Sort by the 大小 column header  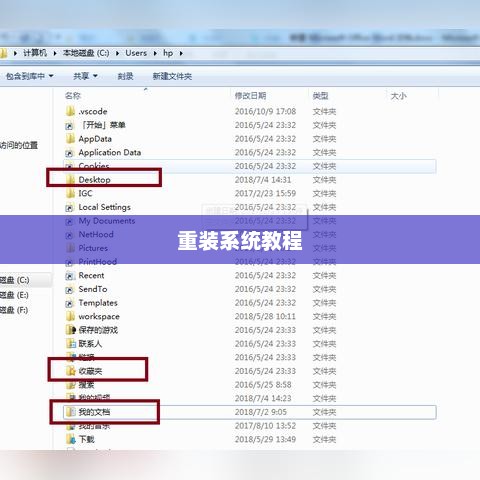(x=398, y=96)
